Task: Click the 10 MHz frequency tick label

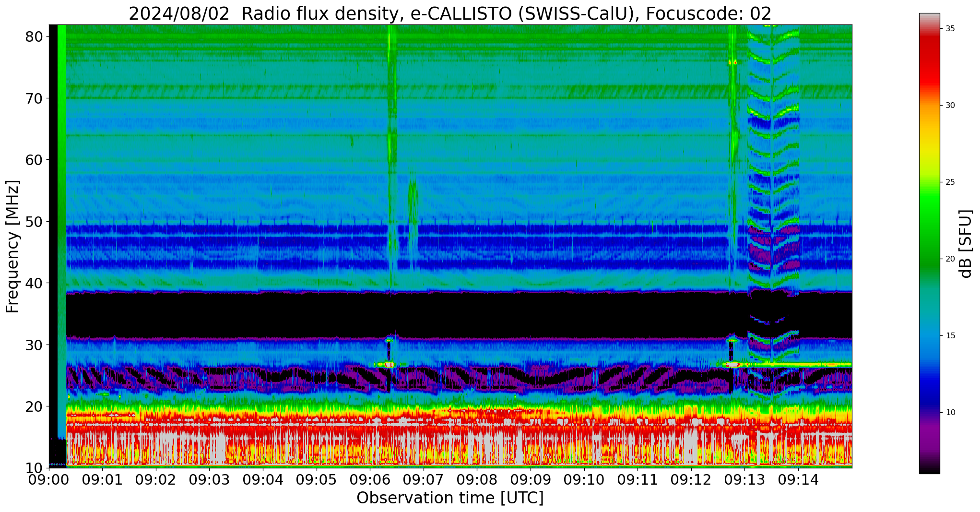Action: tap(34, 468)
